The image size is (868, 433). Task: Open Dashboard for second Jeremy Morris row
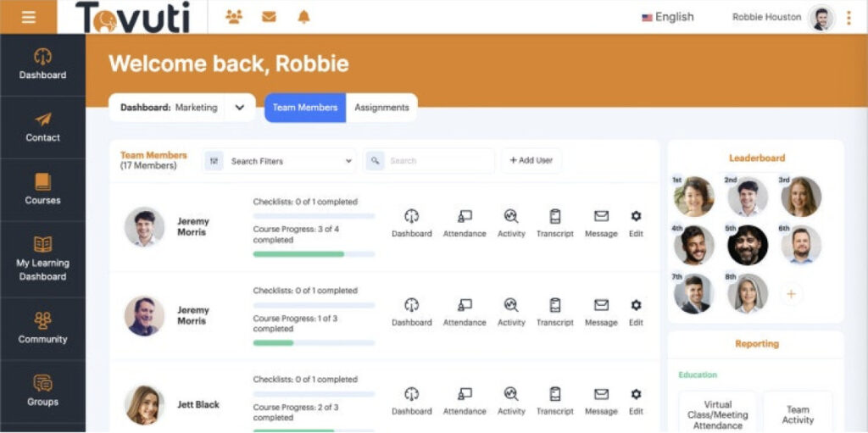point(411,313)
